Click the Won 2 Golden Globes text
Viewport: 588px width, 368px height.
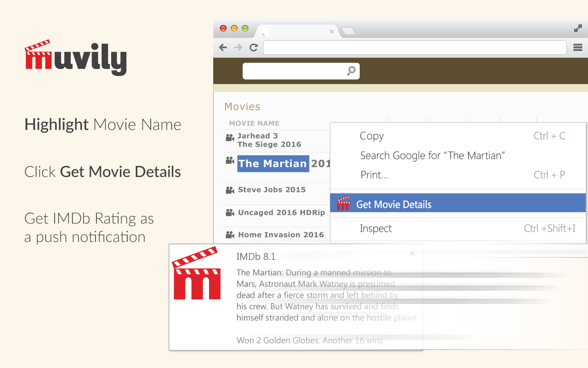coord(310,340)
